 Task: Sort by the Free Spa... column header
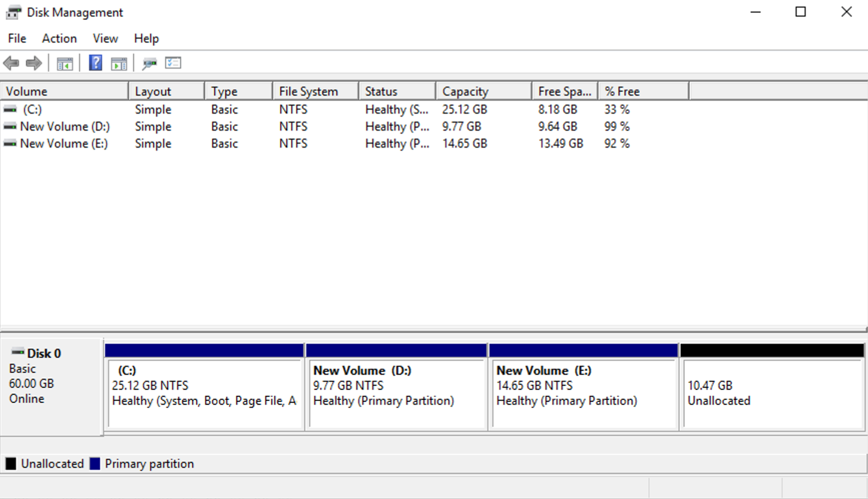tap(565, 91)
